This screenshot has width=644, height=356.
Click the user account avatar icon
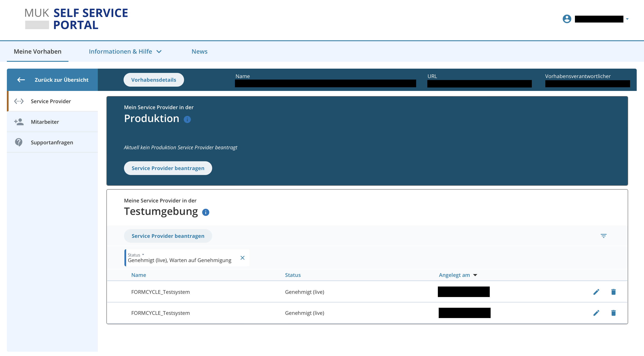tap(567, 19)
